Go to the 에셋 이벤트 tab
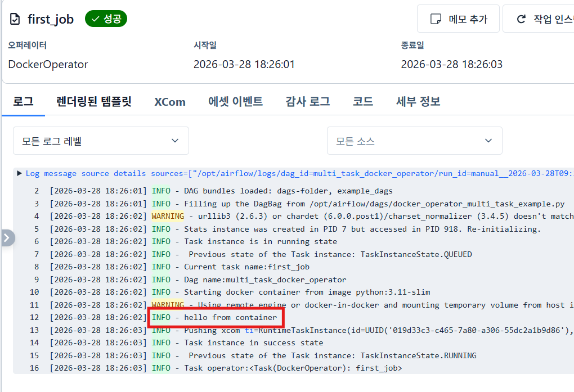 click(235, 102)
